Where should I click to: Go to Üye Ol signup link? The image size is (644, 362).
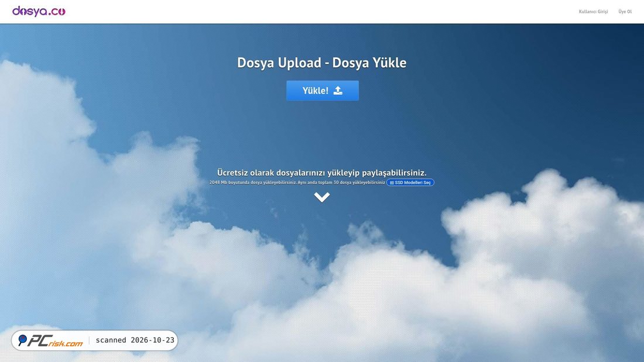click(625, 12)
